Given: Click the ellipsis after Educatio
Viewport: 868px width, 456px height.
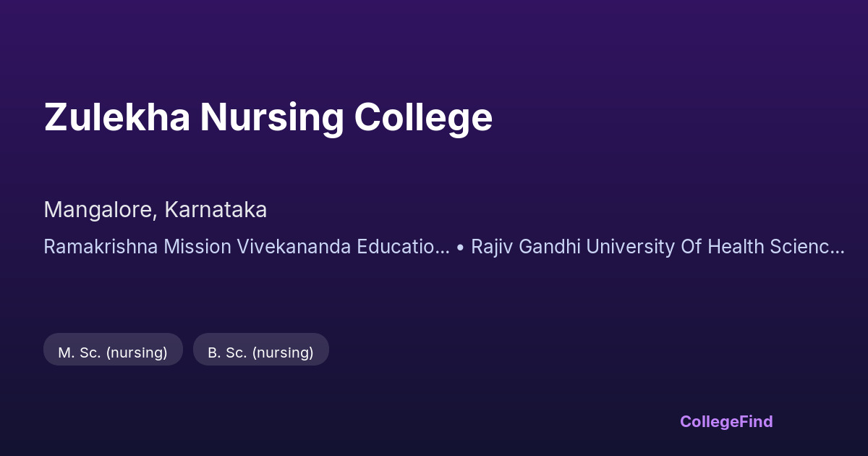Looking at the screenshot, I should 443,248.
